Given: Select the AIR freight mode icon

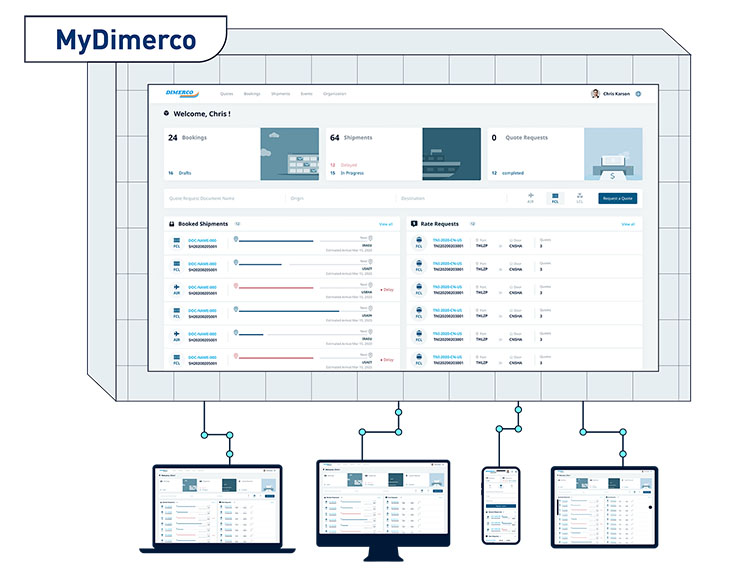Looking at the screenshot, I should click(530, 198).
